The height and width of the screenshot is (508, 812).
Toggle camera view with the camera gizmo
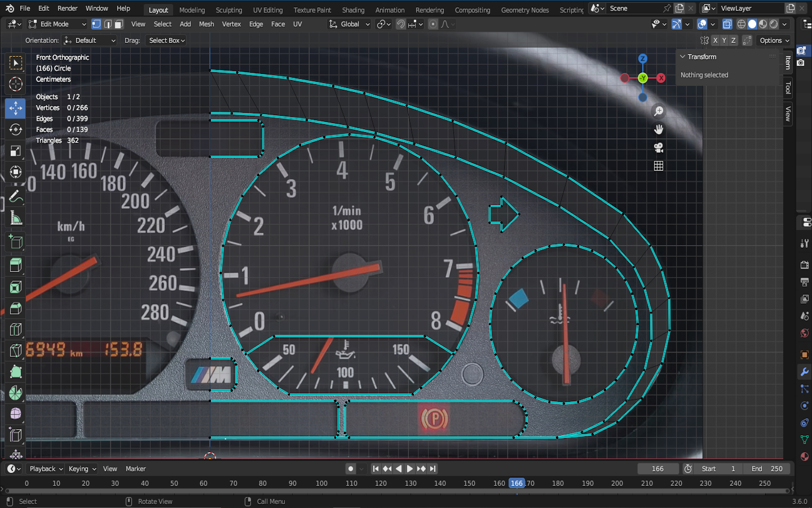click(x=658, y=147)
